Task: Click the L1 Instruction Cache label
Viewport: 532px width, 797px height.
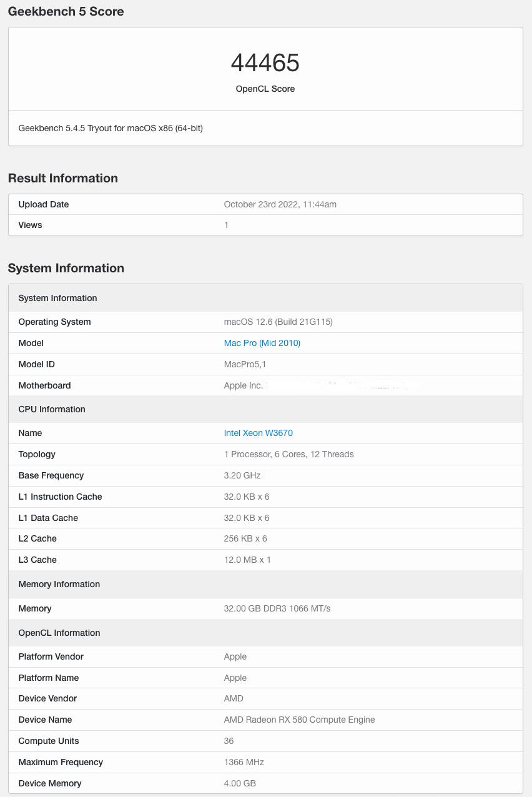Action: pyautogui.click(x=61, y=497)
